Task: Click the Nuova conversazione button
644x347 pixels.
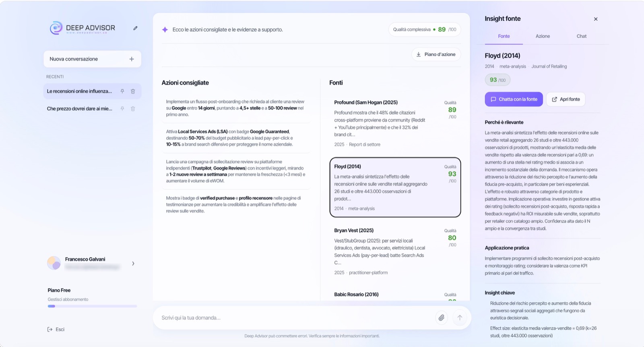Action: pos(92,59)
